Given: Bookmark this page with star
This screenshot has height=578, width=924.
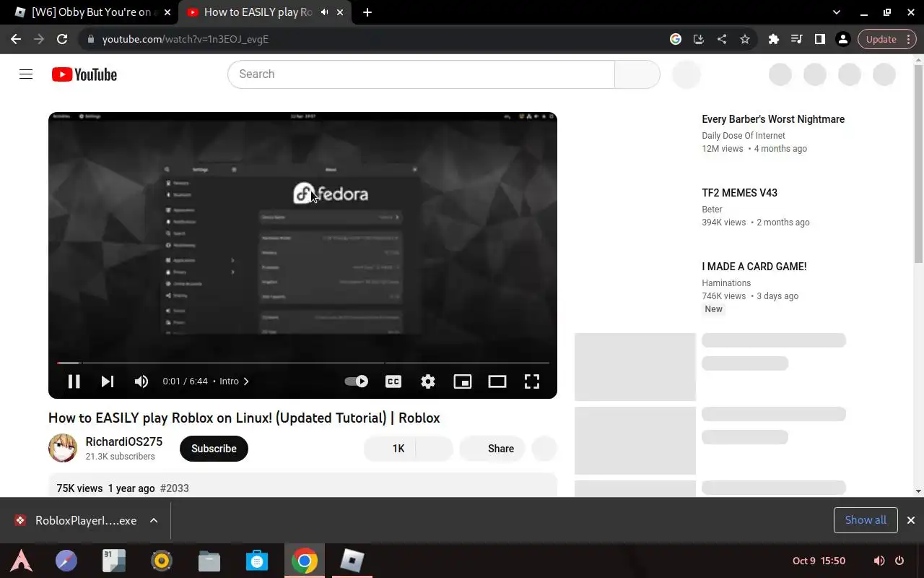Looking at the screenshot, I should 745,39.
